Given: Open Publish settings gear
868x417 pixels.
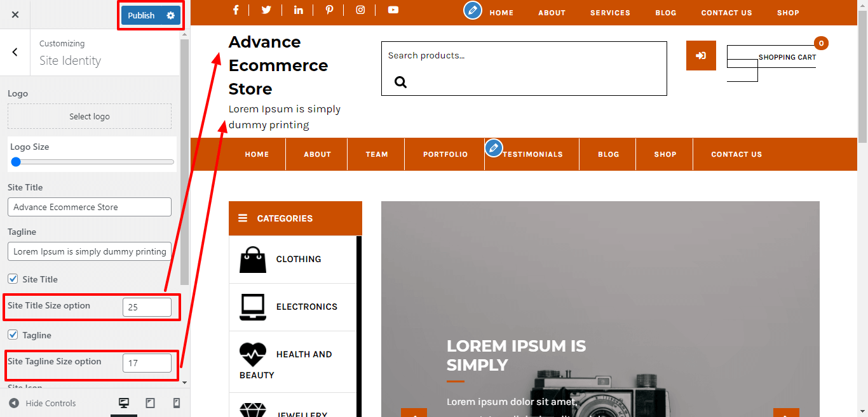Looking at the screenshot, I should 170,15.
